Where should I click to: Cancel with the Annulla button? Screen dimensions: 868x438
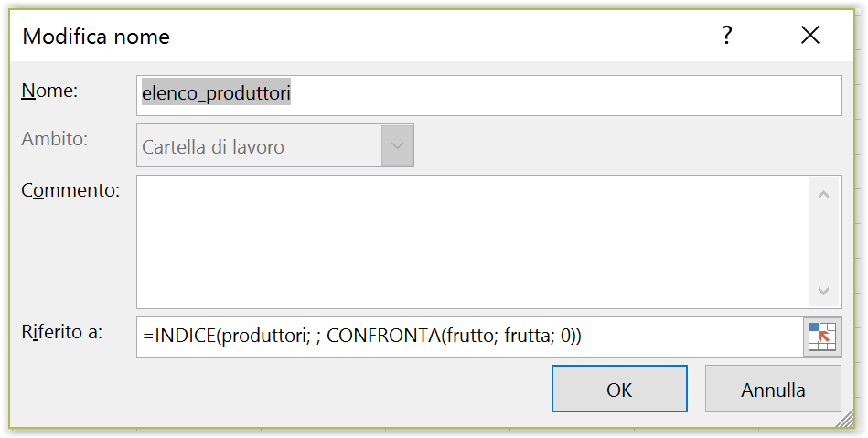773,389
